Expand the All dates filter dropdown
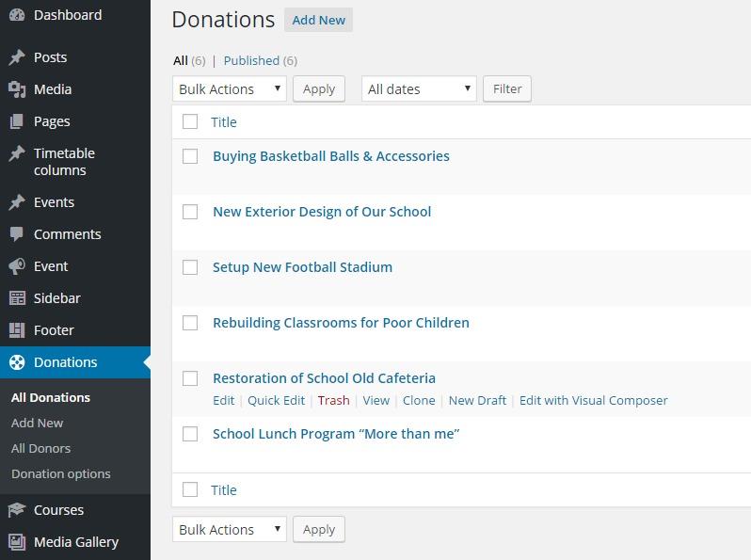 [x=419, y=88]
